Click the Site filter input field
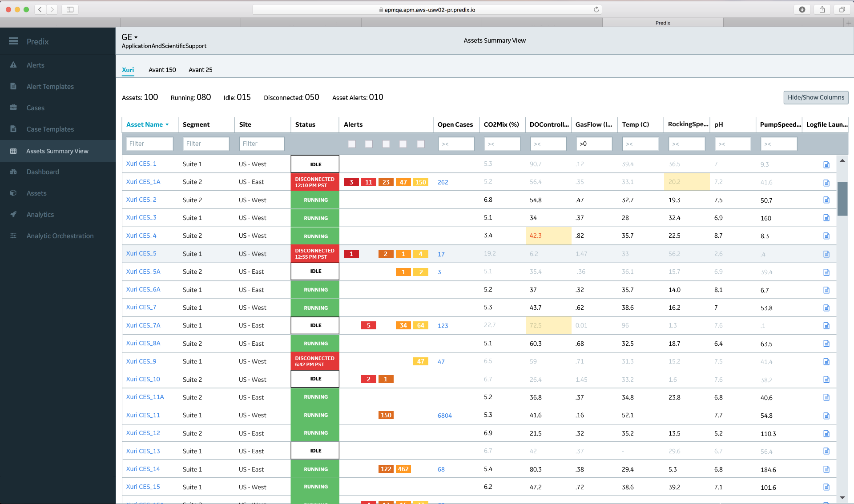 (x=262, y=144)
